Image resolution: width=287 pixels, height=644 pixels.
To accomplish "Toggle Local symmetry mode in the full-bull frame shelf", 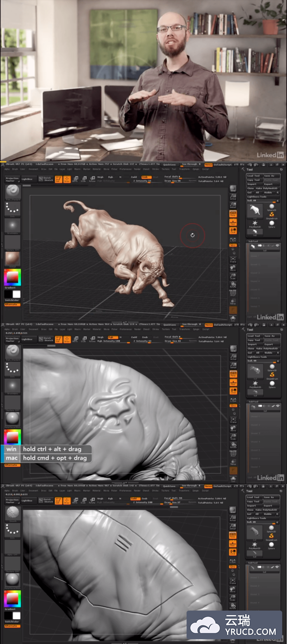I will pyautogui.click(x=233, y=230).
